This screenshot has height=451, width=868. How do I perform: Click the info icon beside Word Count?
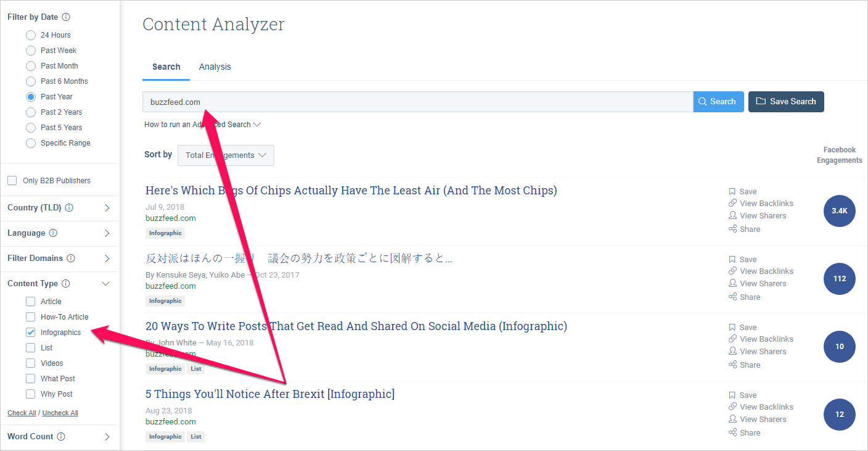coord(61,437)
